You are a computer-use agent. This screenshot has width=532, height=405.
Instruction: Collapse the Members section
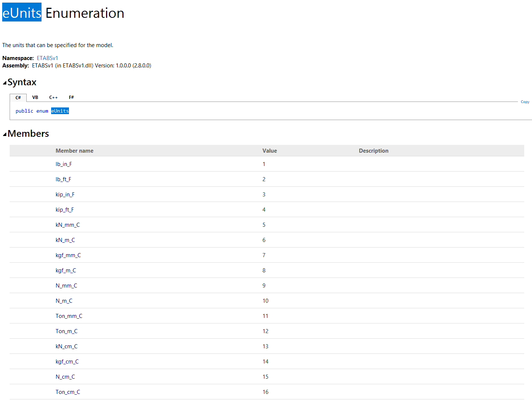click(x=5, y=134)
